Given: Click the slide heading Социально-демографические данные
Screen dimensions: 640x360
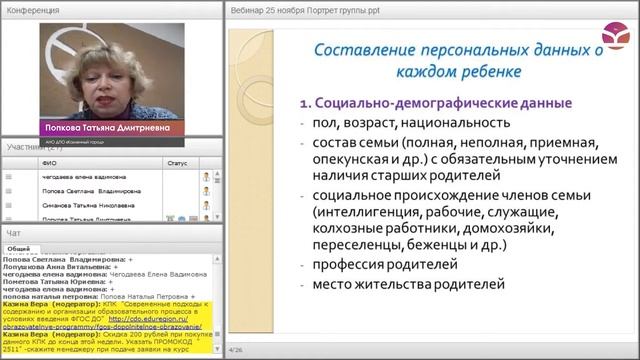Looking at the screenshot, I should click(x=436, y=103).
